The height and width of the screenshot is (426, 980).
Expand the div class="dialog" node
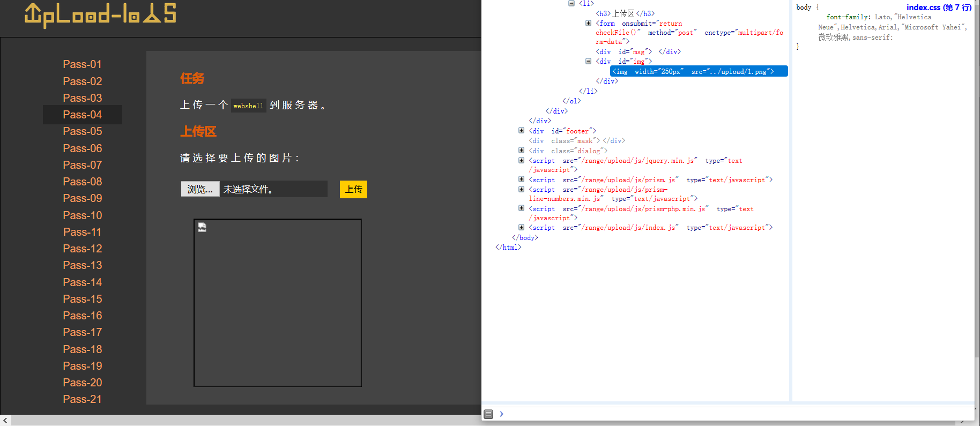pyautogui.click(x=521, y=150)
